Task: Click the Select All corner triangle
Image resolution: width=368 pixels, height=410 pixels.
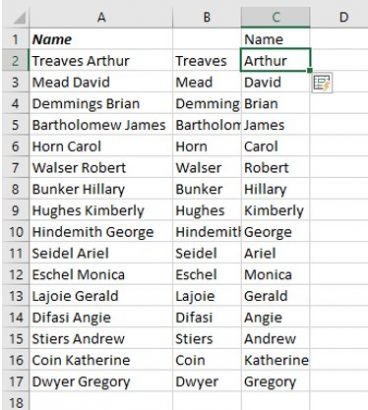Action: pos(19,18)
